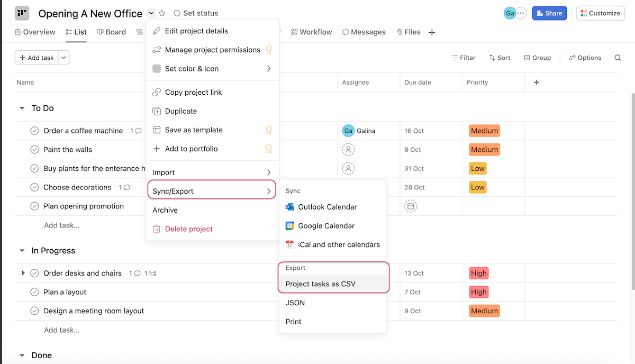
Task: Click the plus to add a new column
Action: click(536, 83)
